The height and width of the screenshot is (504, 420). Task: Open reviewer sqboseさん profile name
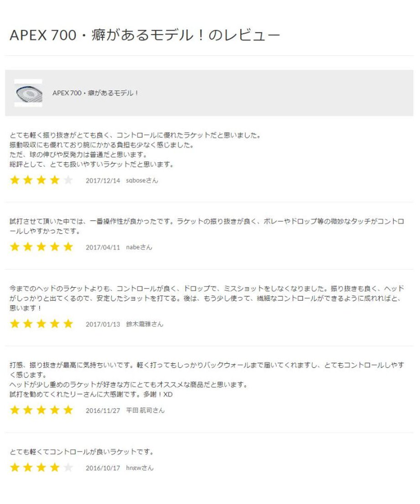pos(142,181)
